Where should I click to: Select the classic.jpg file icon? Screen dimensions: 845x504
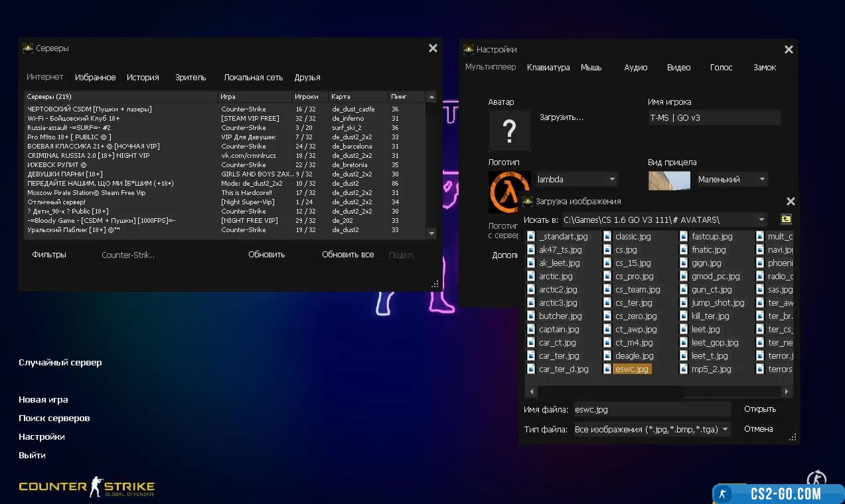[608, 237]
